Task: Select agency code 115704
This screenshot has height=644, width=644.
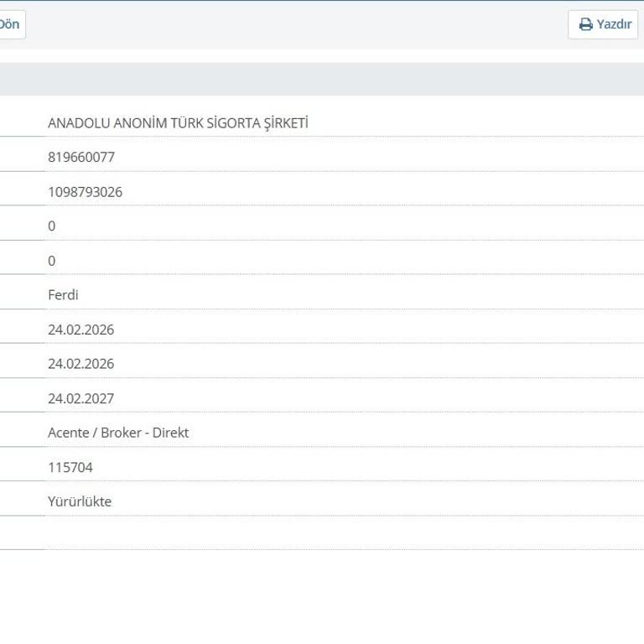Action: [70, 467]
